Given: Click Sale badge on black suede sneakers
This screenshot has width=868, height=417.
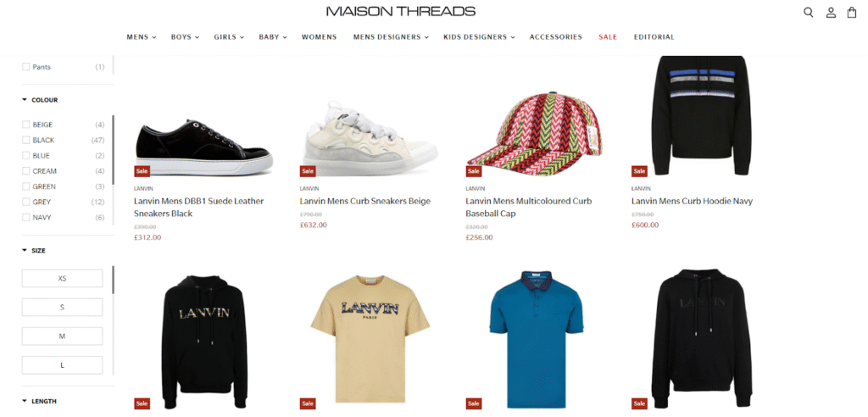Looking at the screenshot, I should tap(142, 171).
